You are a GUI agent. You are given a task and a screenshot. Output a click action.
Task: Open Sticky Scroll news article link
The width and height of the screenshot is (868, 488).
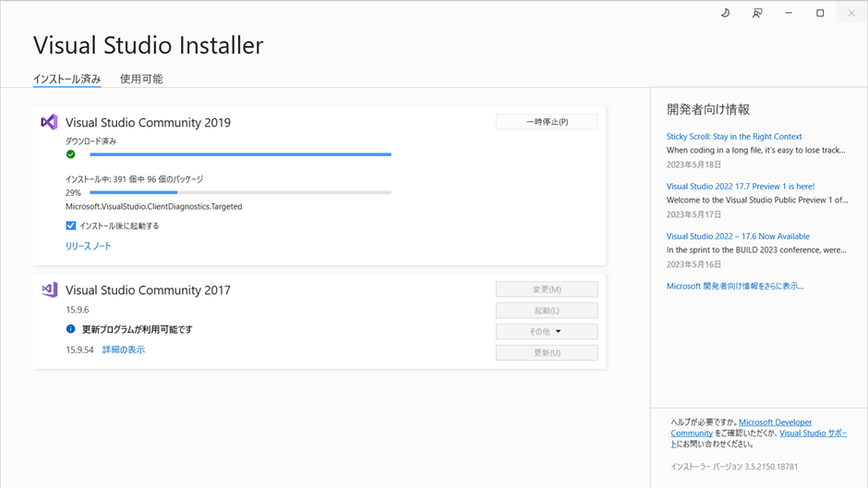click(x=734, y=137)
